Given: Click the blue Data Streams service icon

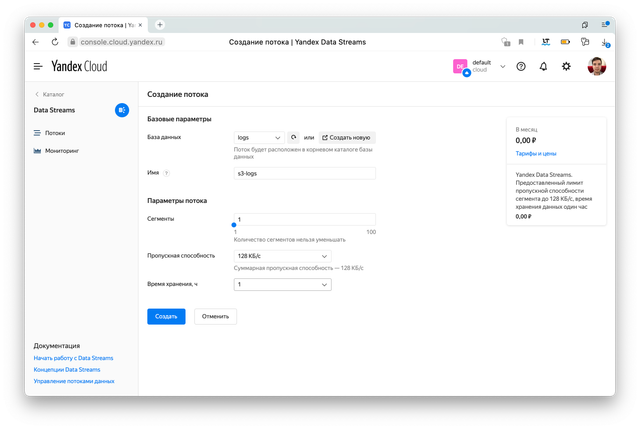Looking at the screenshot, I should pos(121,110).
